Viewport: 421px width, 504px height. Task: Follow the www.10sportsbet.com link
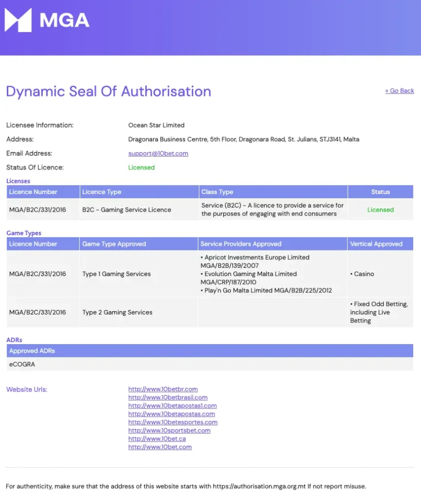tap(169, 431)
